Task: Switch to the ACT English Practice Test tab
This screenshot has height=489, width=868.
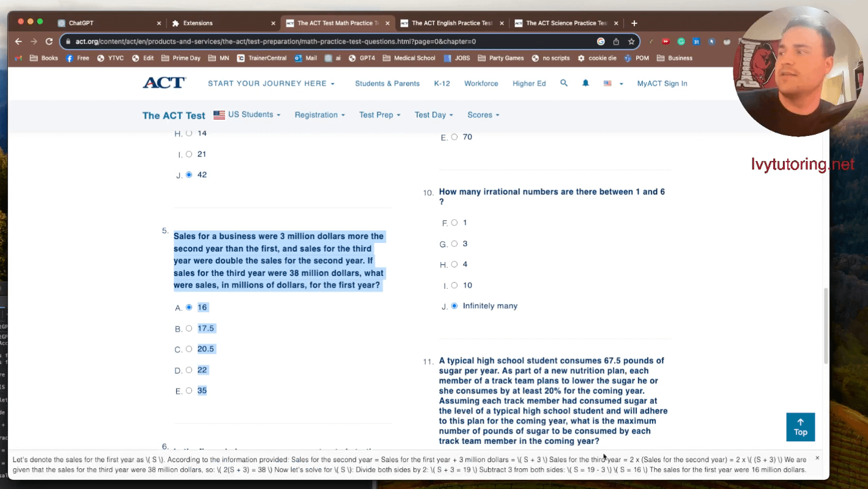Action: point(451,23)
